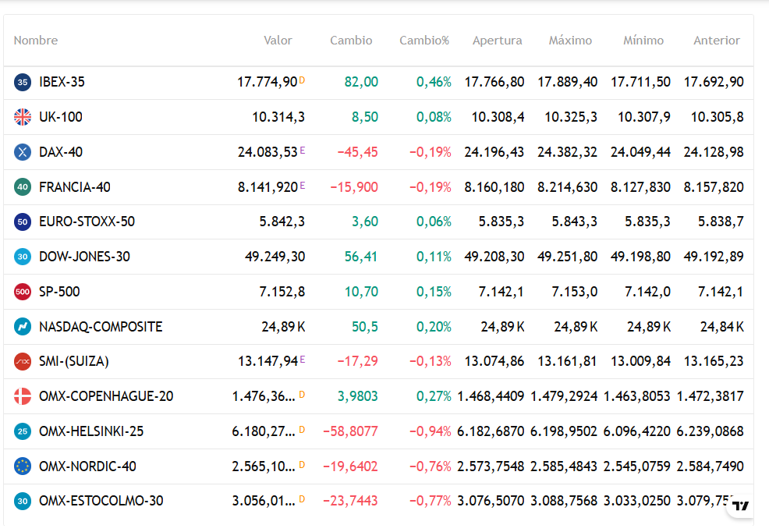769x532 pixels.
Task: Click the SP-500 red badge icon
Action: (x=23, y=292)
